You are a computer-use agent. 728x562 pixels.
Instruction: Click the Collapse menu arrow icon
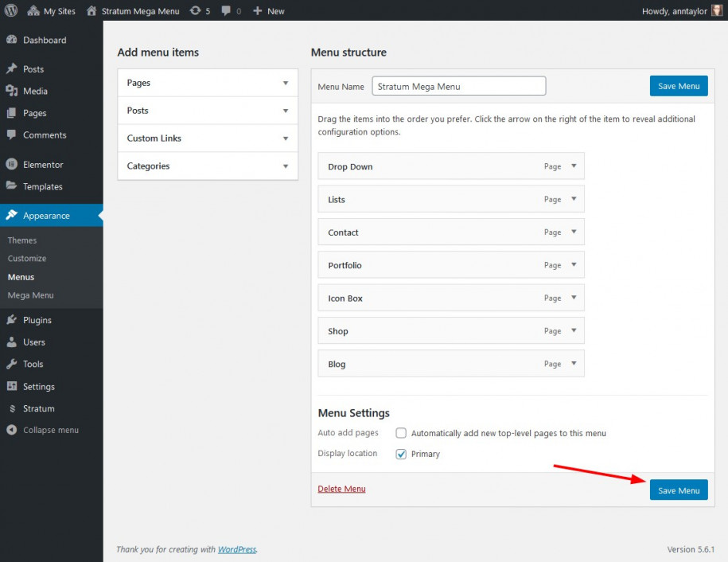pos(12,430)
